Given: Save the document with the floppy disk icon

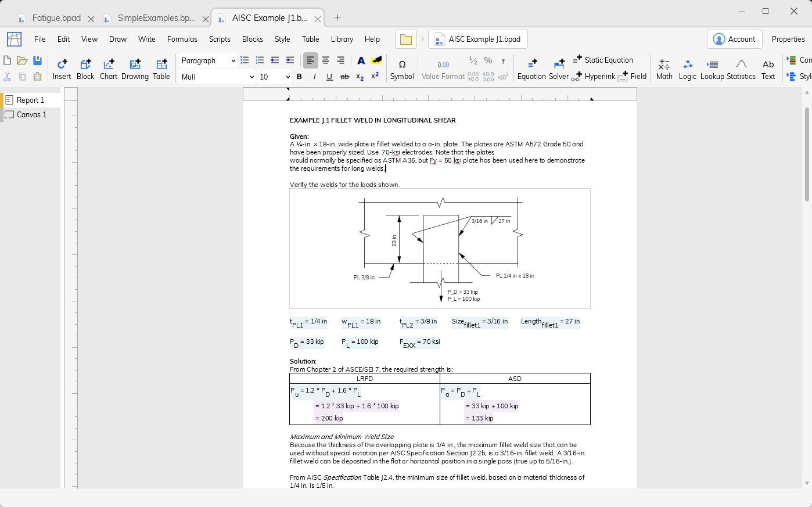Looking at the screenshot, I should [x=37, y=60].
